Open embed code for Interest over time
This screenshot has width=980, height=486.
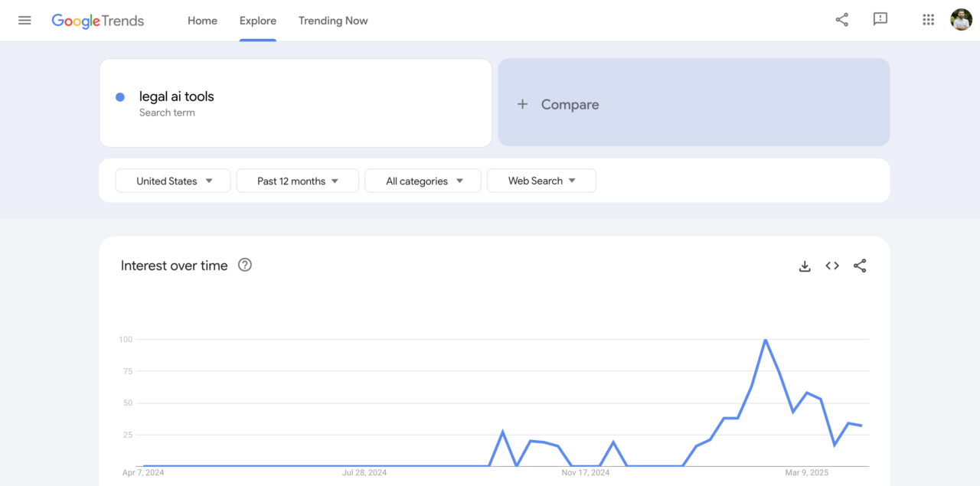831,266
